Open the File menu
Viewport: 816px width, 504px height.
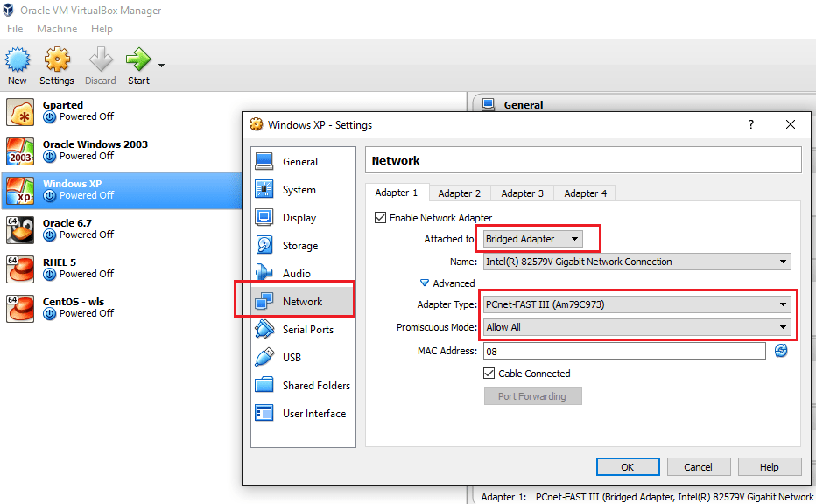pyautogui.click(x=15, y=29)
